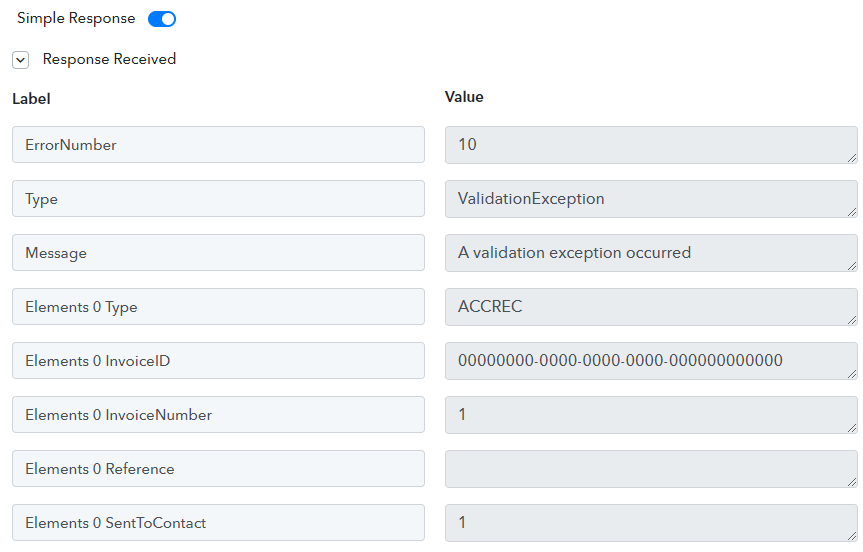Image resolution: width=863 pixels, height=552 pixels.
Task: Select the Message label field
Action: 219,253
